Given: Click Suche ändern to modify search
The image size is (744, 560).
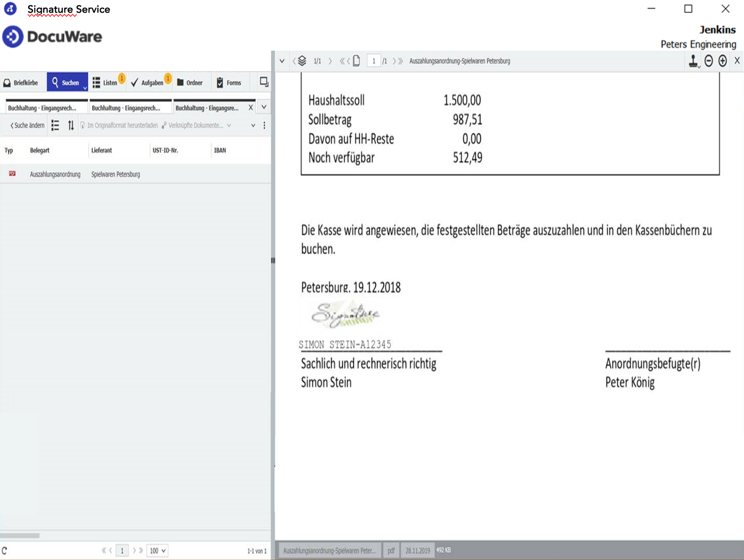Looking at the screenshot, I should [28, 125].
